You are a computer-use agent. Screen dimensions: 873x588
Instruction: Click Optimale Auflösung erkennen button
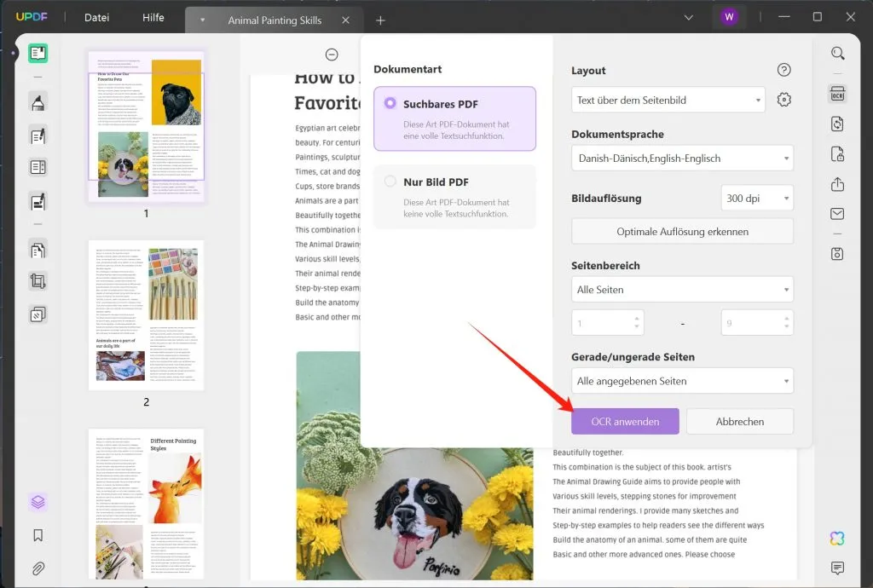(683, 232)
